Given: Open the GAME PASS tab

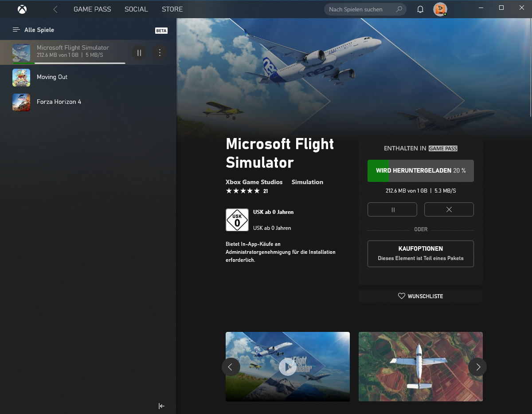Looking at the screenshot, I should pyautogui.click(x=92, y=9).
